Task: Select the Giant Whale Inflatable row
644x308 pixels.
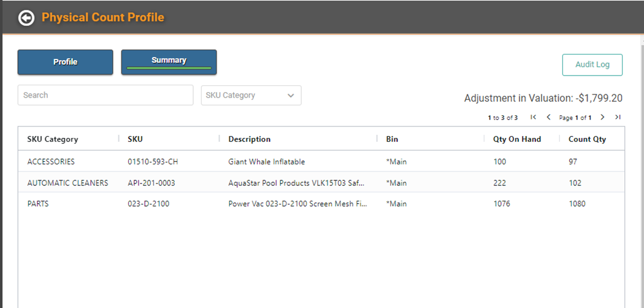Action: pyautogui.click(x=266, y=162)
